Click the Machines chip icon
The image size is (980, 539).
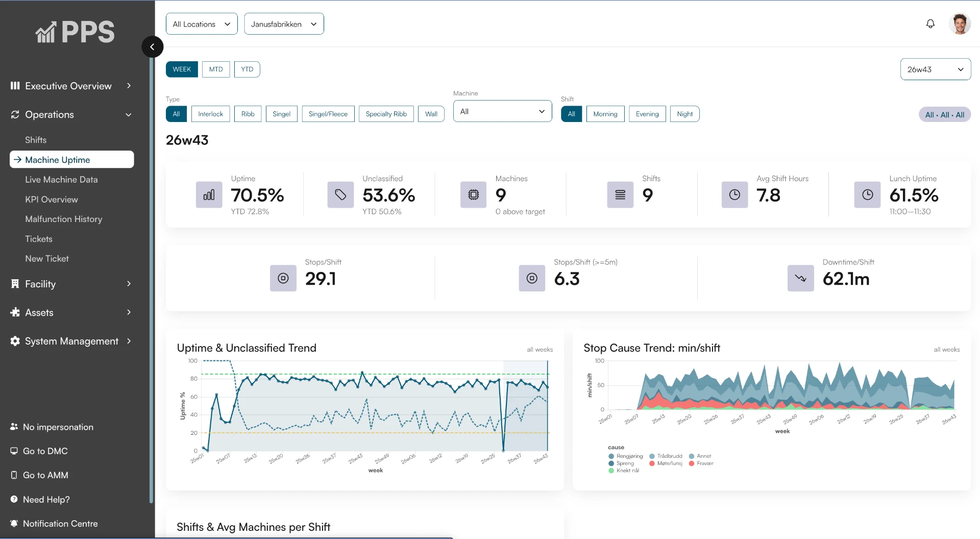(474, 195)
